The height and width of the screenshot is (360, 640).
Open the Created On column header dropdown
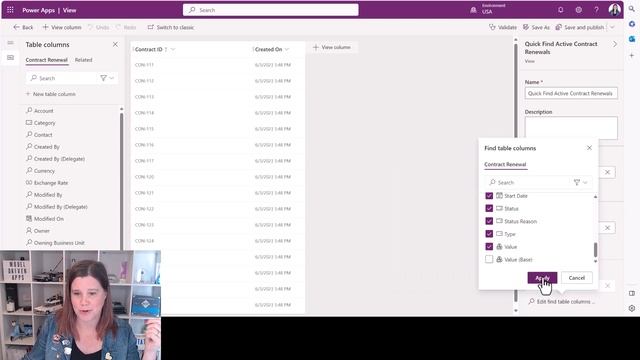[x=287, y=49]
